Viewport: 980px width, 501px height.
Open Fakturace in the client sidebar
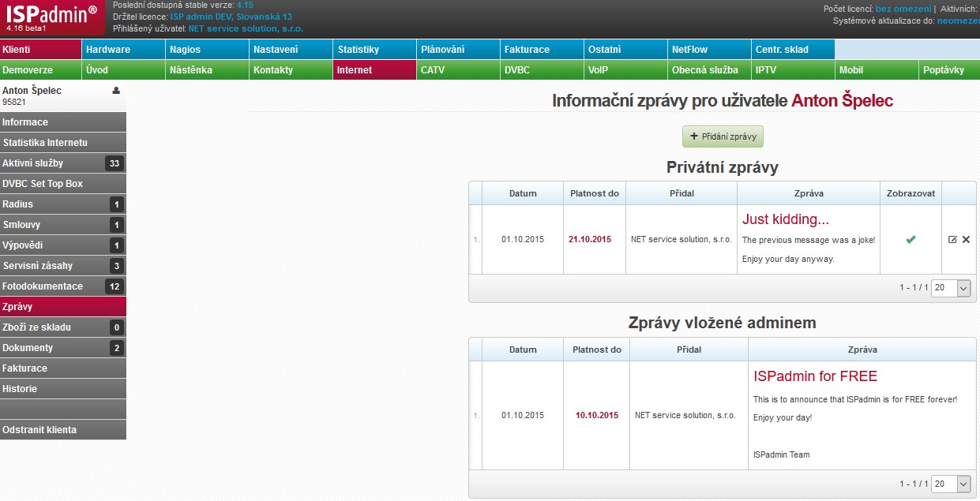tap(63, 368)
